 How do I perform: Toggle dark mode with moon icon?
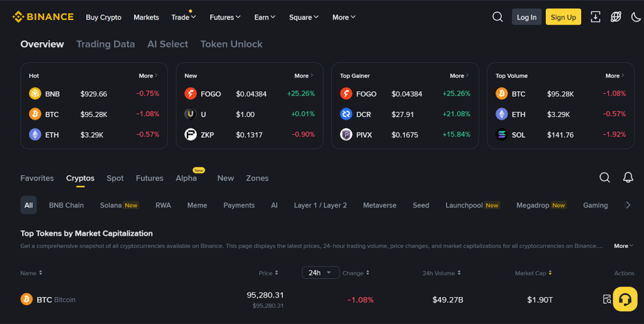[636, 17]
